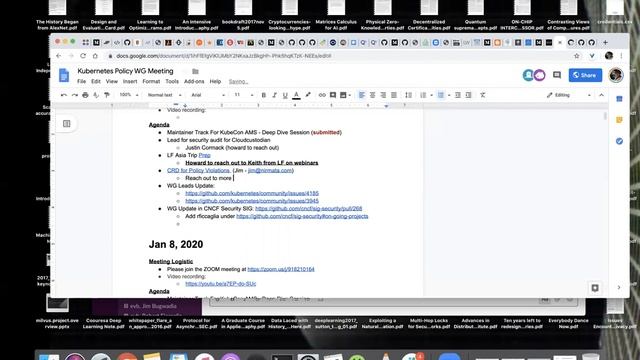Click the Redo arrow in Docs toolbar

pyautogui.click(x=74, y=95)
